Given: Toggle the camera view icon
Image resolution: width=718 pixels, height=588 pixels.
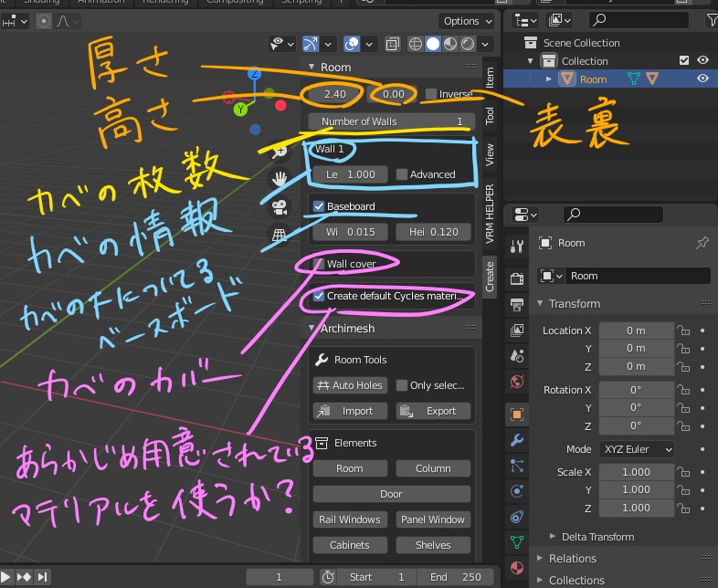Looking at the screenshot, I should tap(280, 207).
